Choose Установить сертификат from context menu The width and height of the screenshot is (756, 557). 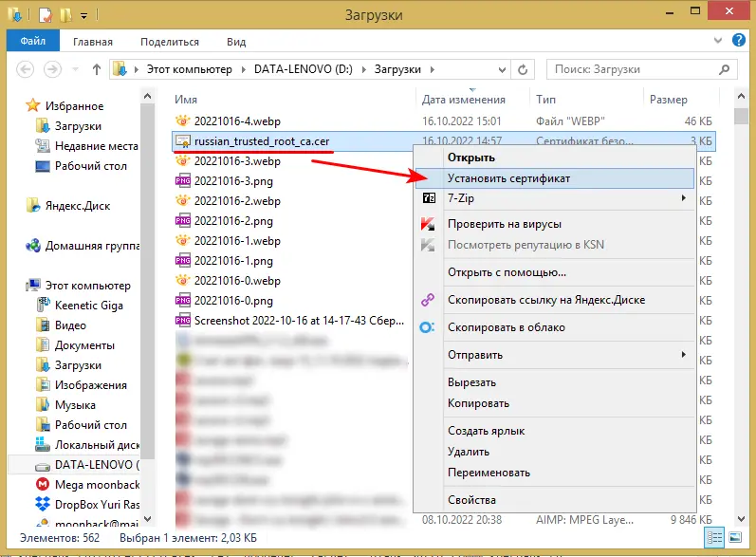point(555,178)
